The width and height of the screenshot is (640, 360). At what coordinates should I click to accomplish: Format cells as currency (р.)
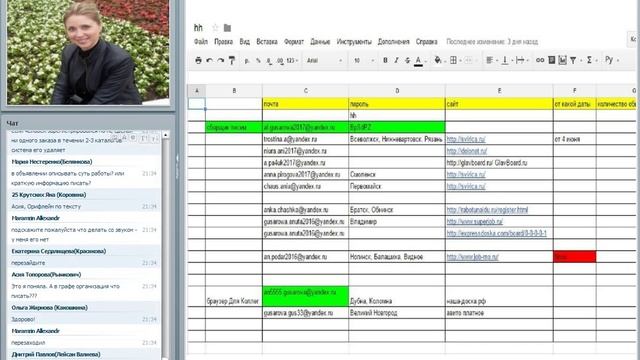[x=247, y=61]
